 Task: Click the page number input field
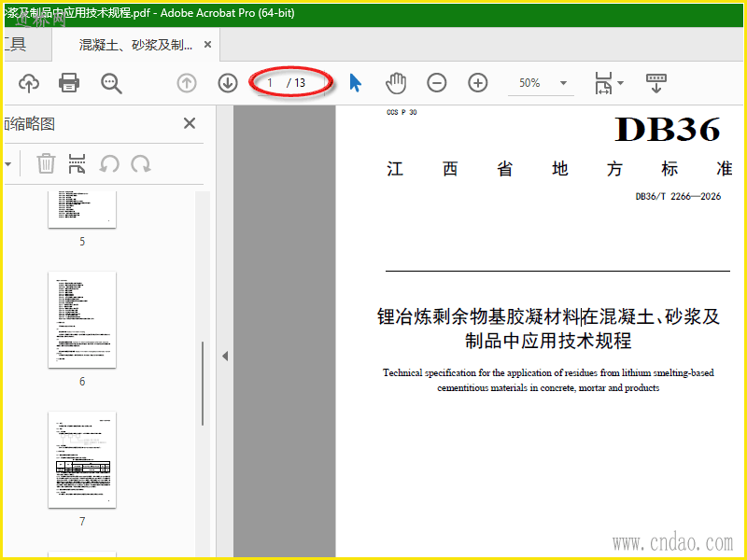point(270,83)
